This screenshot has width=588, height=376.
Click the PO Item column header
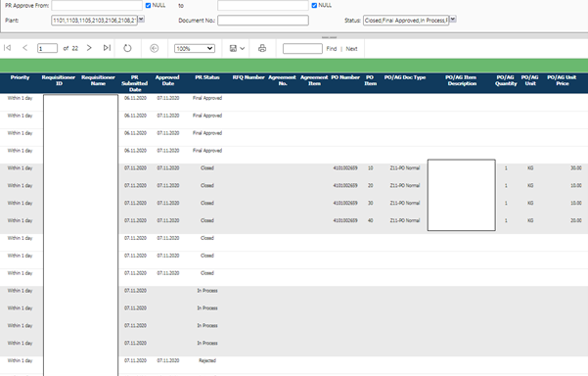pos(370,80)
